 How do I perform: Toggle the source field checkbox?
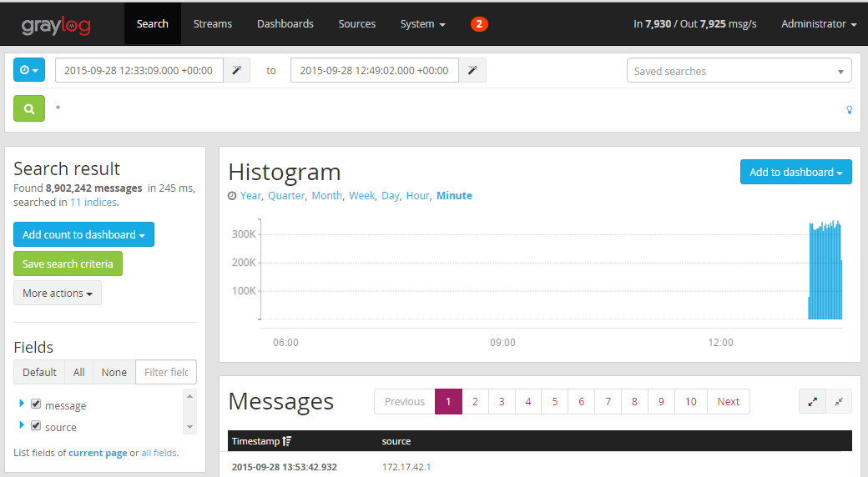pyautogui.click(x=36, y=425)
